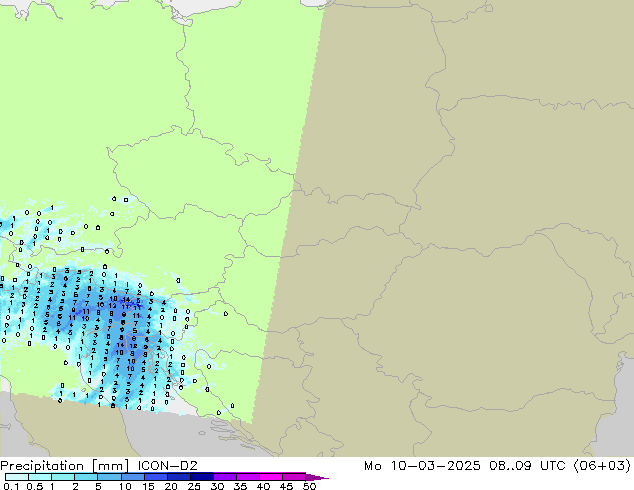Click the 45–50 mm legend swatch
This screenshot has width=634, height=490.
[x=293, y=477]
